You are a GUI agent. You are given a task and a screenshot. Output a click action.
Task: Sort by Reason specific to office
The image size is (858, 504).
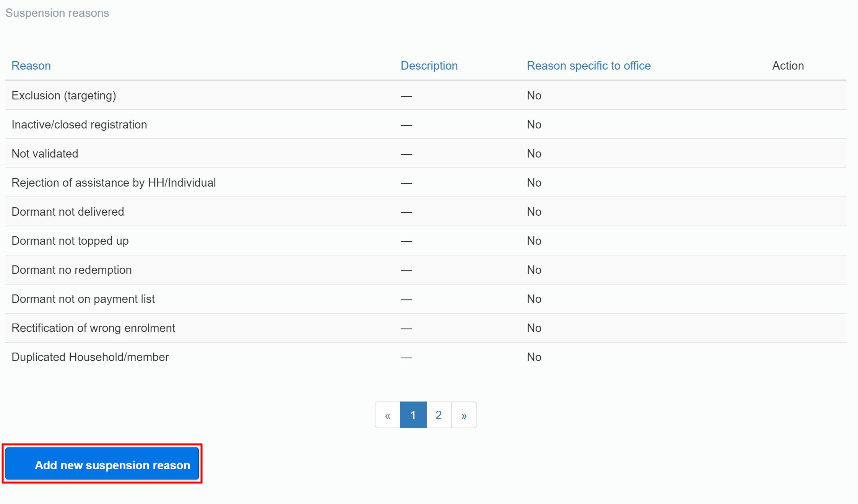pyautogui.click(x=588, y=65)
